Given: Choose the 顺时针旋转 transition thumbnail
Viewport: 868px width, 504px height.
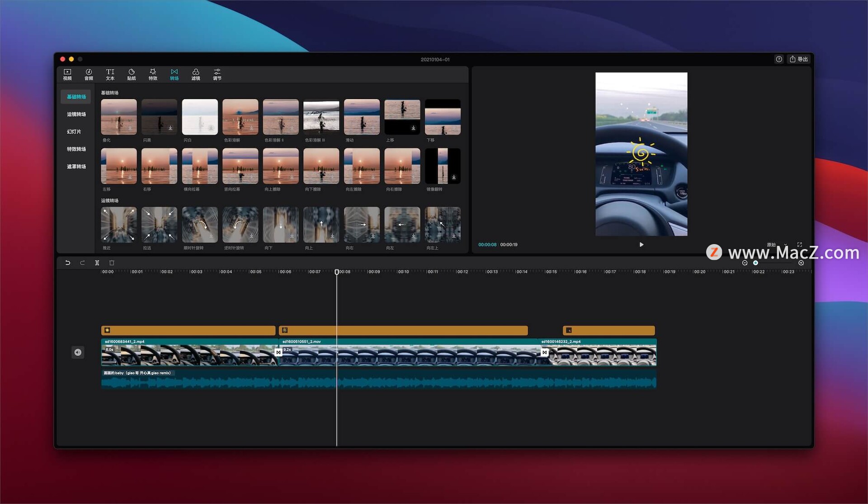Looking at the screenshot, I should point(199,225).
